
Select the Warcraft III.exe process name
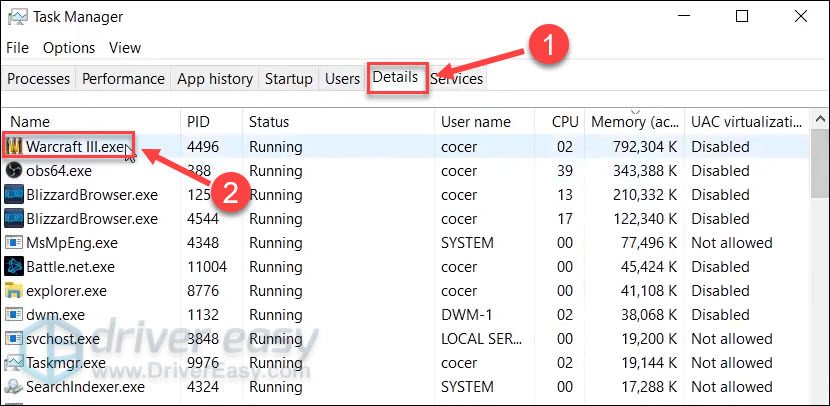pyautogui.click(x=75, y=147)
